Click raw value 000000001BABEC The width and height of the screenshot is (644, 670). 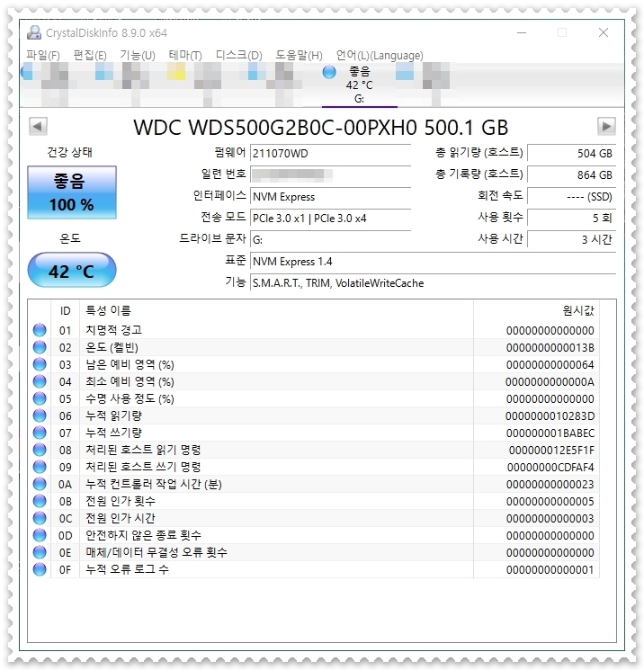[550, 433]
